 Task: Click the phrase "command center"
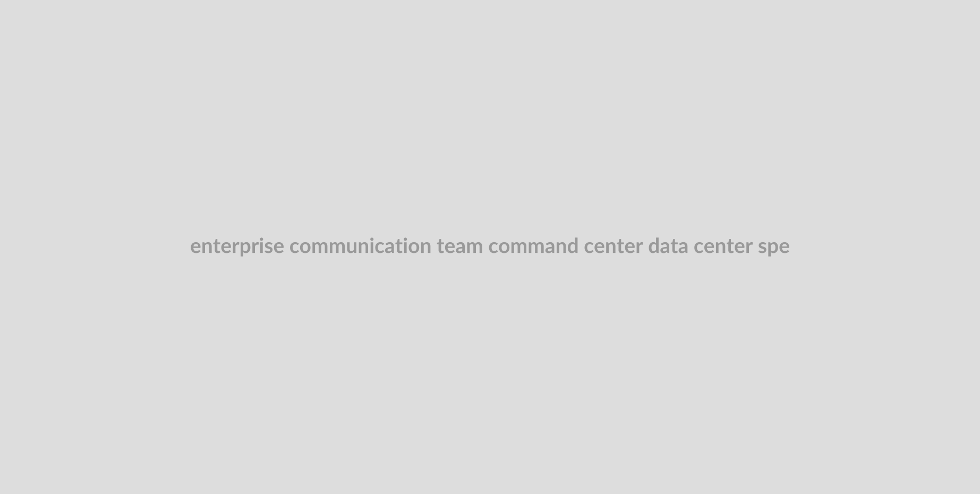tap(566, 246)
